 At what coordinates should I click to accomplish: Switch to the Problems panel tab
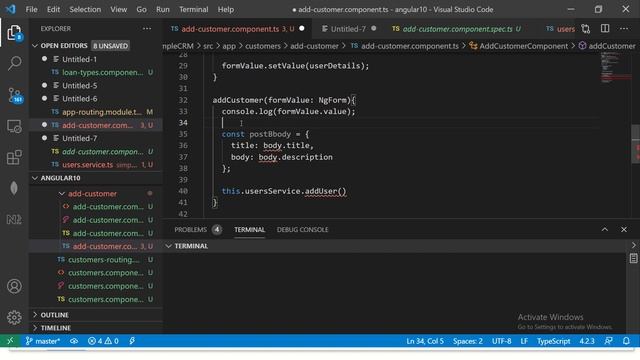click(191, 229)
